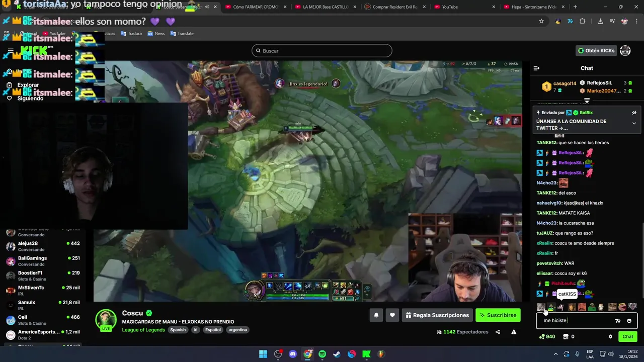Open Steam from the taskbar
644x362 pixels.
pyautogui.click(x=337, y=354)
